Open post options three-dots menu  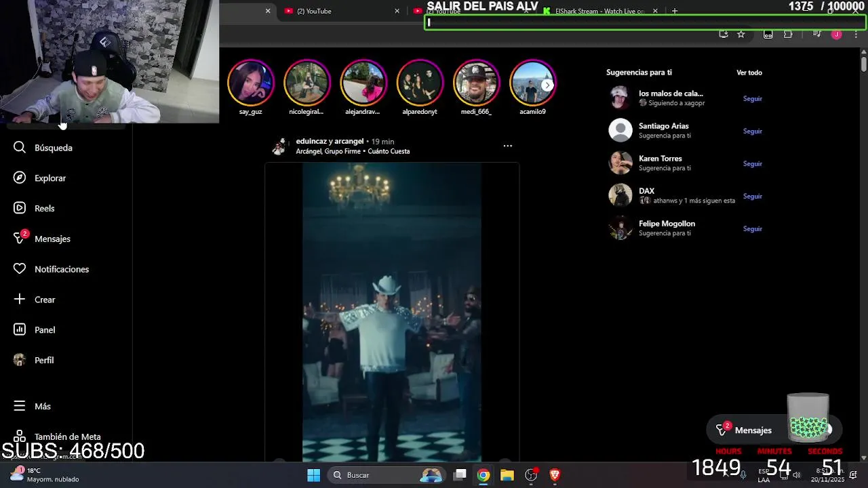(x=507, y=146)
